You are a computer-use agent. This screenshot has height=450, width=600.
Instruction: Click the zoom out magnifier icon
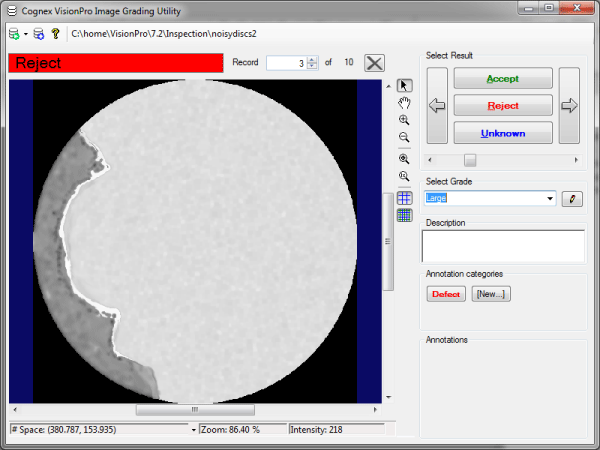[404, 137]
